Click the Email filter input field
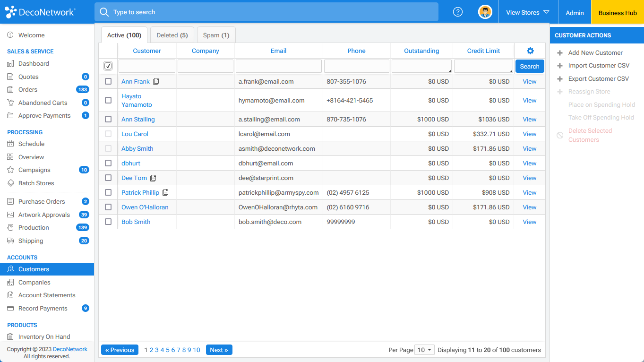The image size is (644, 362). tap(279, 66)
